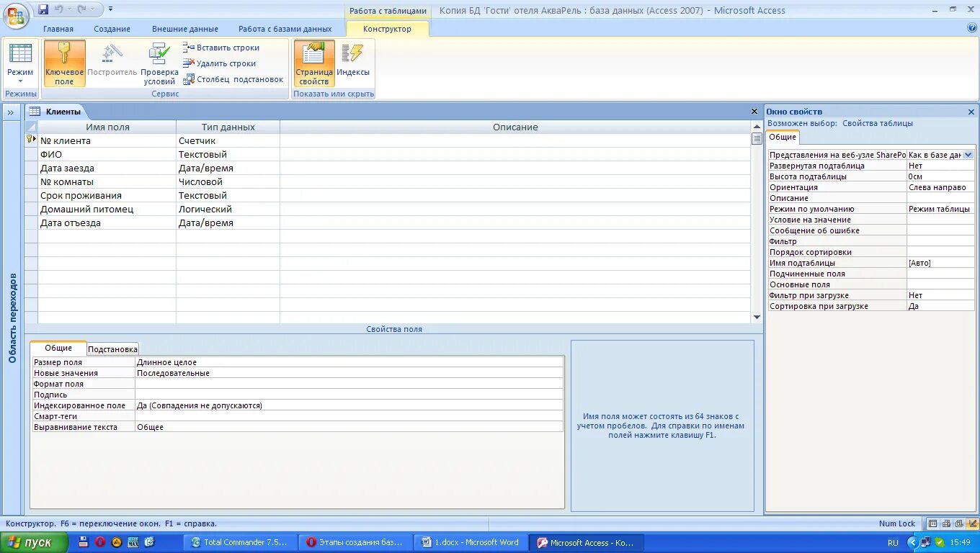This screenshot has width=980, height=553.
Task: Switch to Total Commander taskbar button
Action: [239, 542]
